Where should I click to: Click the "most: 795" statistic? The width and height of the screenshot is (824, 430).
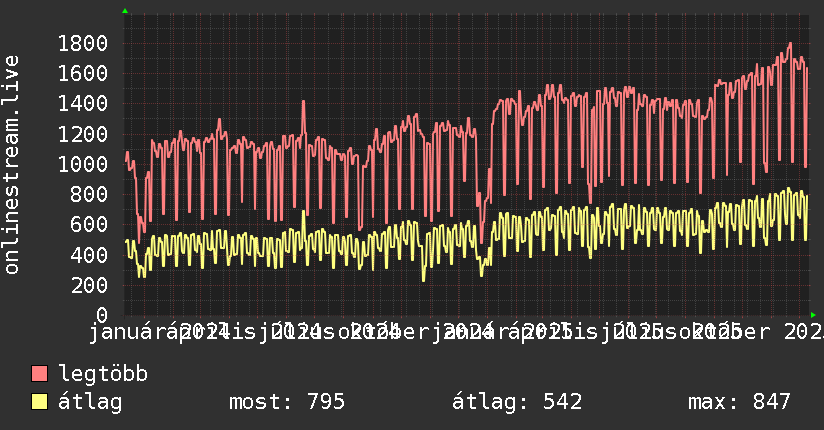click(x=287, y=402)
